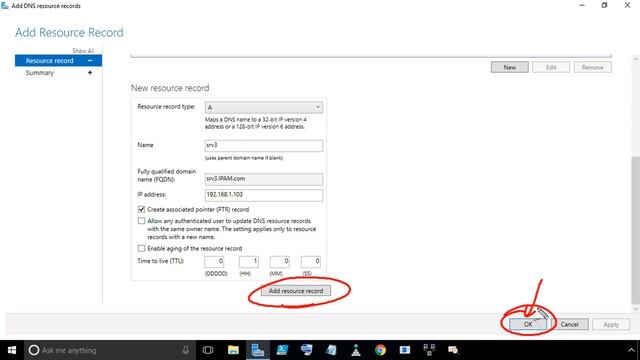This screenshot has width=640, height=360.
Task: Click the OK button
Action: pos(528,324)
